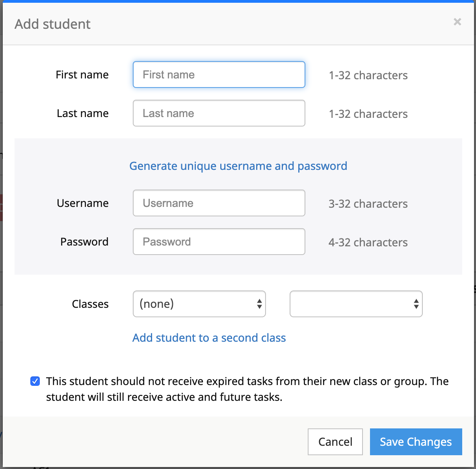Close the Add student dialog

pyautogui.click(x=457, y=22)
